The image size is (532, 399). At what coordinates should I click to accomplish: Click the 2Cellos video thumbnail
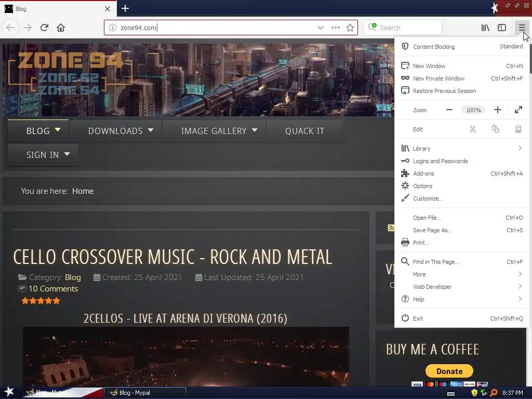pos(186,356)
